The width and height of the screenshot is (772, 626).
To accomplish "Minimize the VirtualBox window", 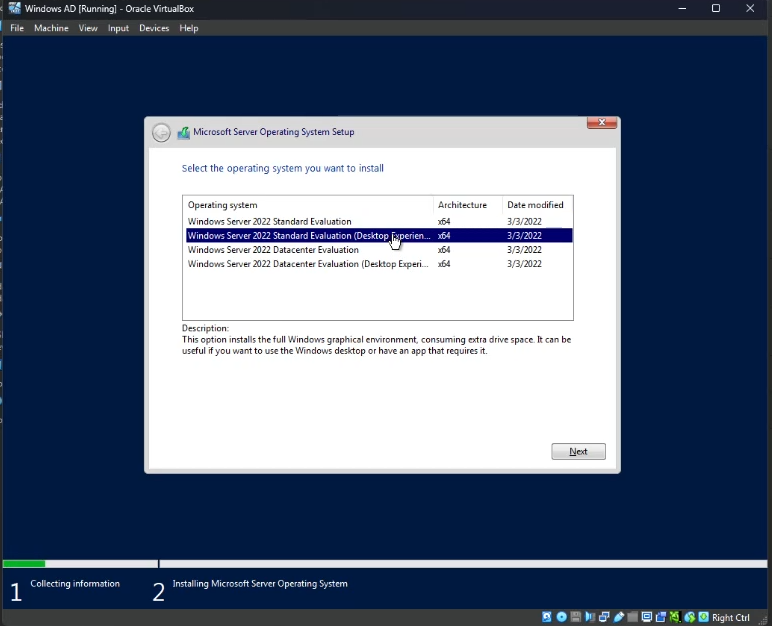I will (x=682, y=8).
